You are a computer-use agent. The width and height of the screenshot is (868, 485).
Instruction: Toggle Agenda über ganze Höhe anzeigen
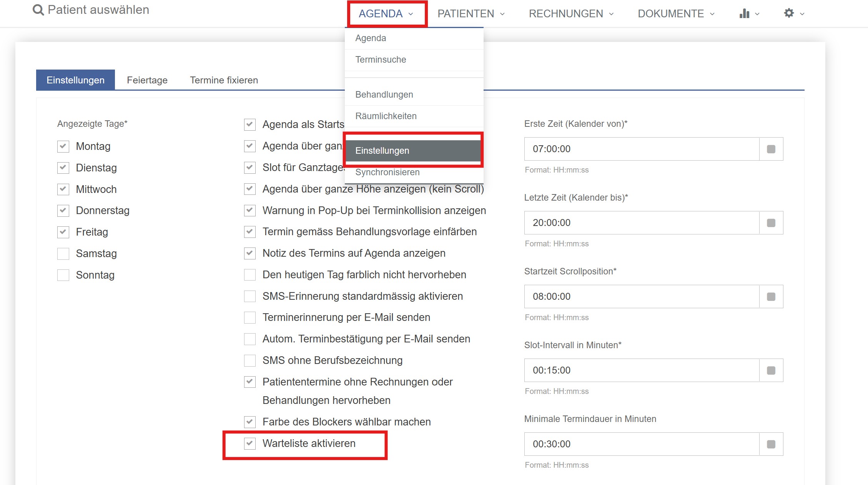(250, 189)
